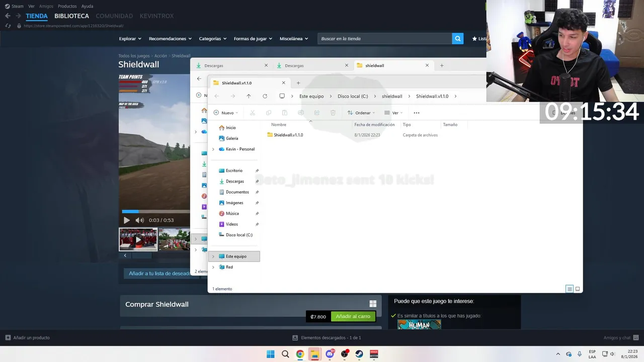Open Steam store Categorías dropdown
Screen dimensions: 644x362
point(212,39)
